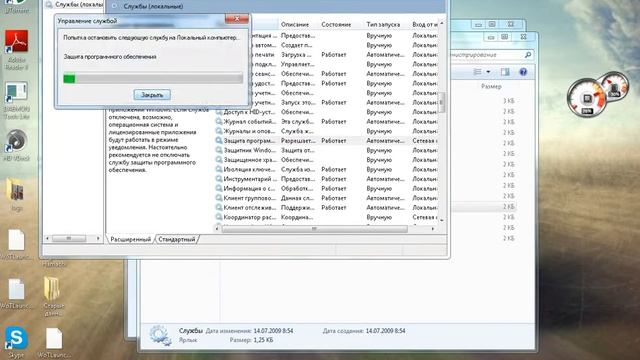Click the gear icon of Защитник Windo... service
This screenshot has width=640, height=360.
[x=219, y=150]
